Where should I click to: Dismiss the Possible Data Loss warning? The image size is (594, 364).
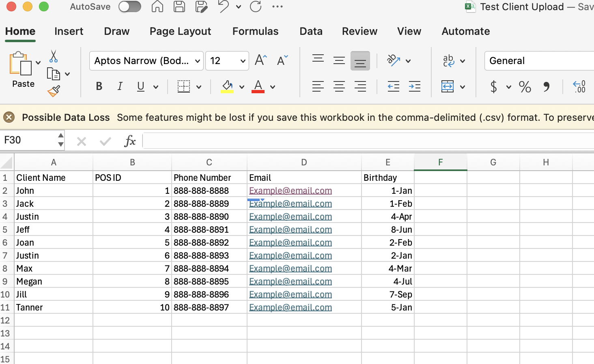point(9,118)
